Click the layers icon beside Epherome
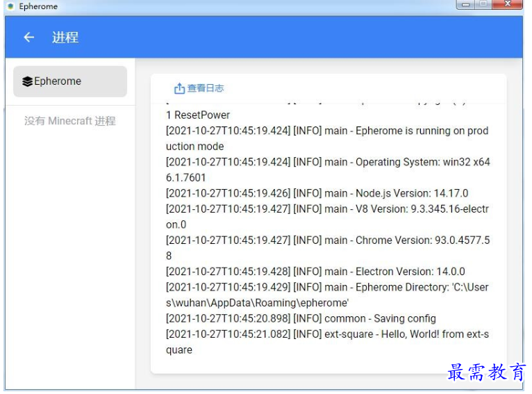This screenshot has width=532, height=394. tap(27, 81)
